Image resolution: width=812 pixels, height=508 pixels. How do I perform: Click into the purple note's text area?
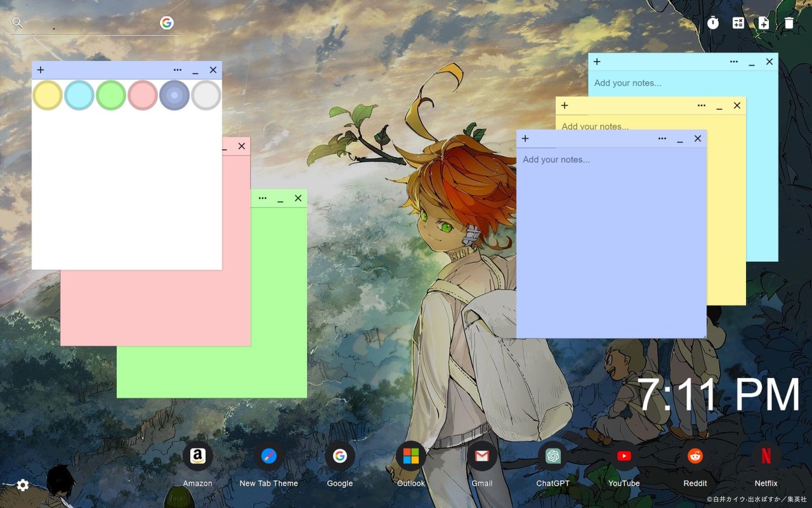612,243
